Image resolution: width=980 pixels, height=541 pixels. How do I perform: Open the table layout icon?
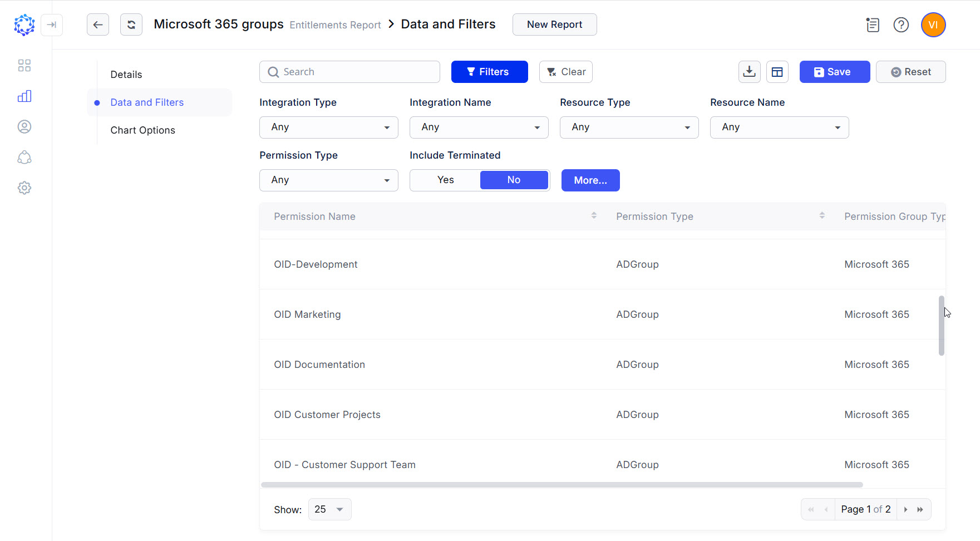click(777, 71)
